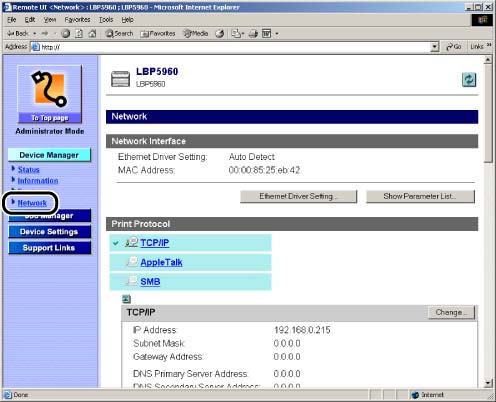Viewport: 496px width, 402px height.
Task: Click the Windows logo throbber icon
Action: (x=482, y=20)
